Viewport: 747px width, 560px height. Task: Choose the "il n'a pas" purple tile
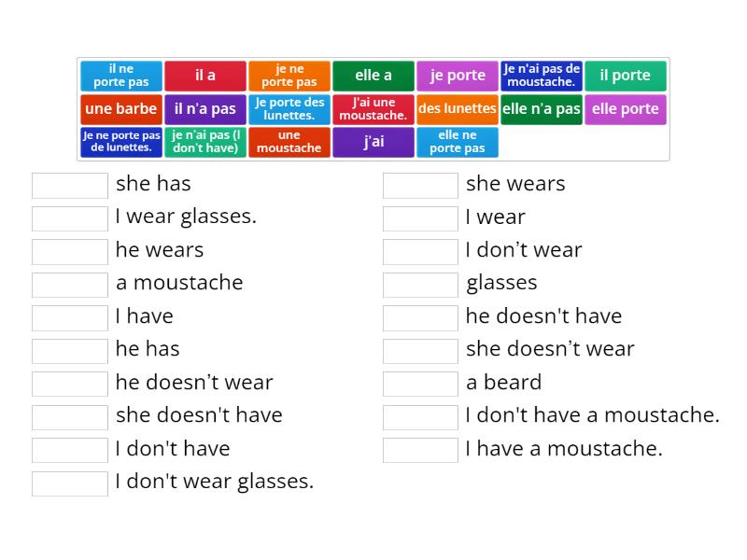click(x=205, y=109)
